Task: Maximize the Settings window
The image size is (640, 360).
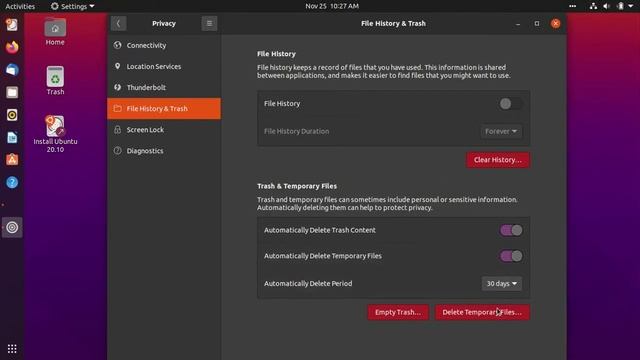Action: tap(537, 24)
